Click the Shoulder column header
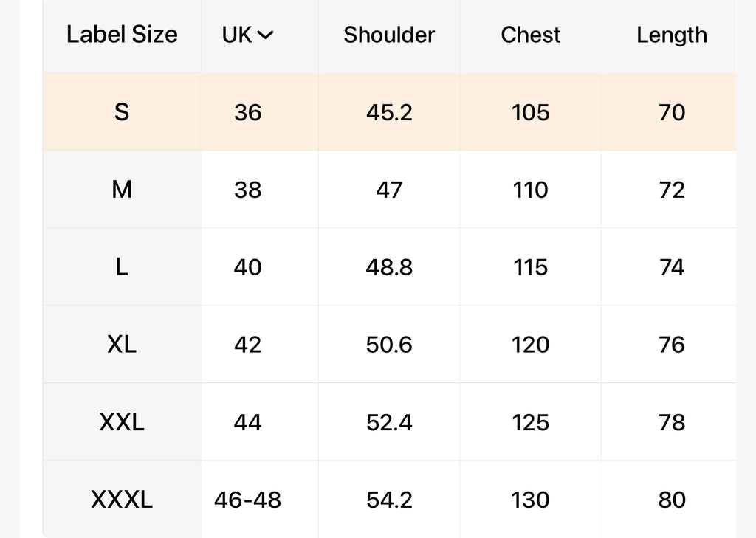 pyautogui.click(x=389, y=35)
